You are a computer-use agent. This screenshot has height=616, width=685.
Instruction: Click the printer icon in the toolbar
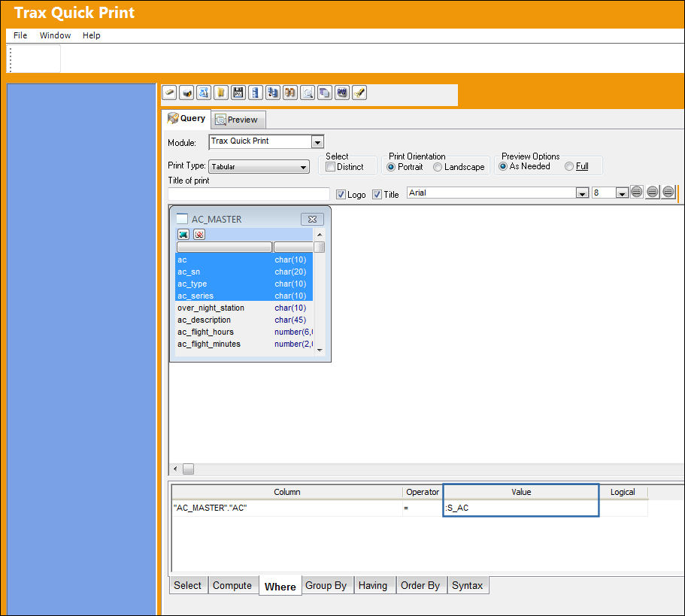point(186,93)
